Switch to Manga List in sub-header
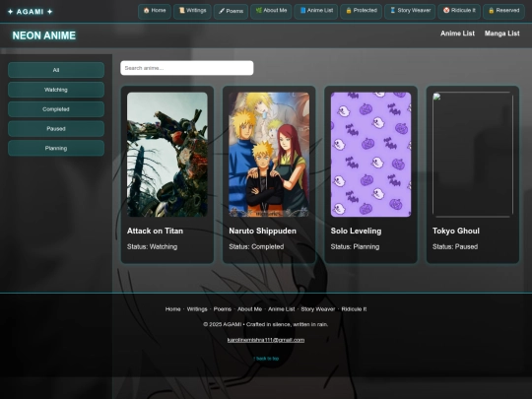This screenshot has width=532, height=399. pyautogui.click(x=501, y=33)
